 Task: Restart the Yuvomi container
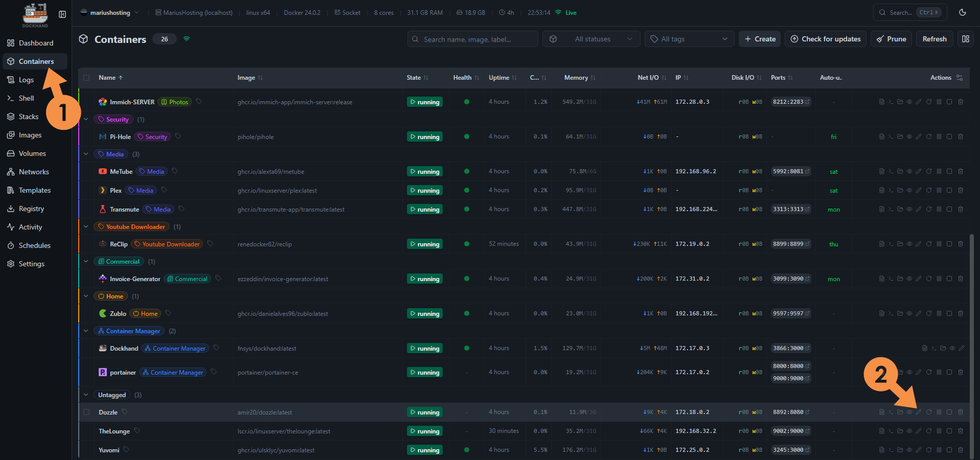(929, 450)
